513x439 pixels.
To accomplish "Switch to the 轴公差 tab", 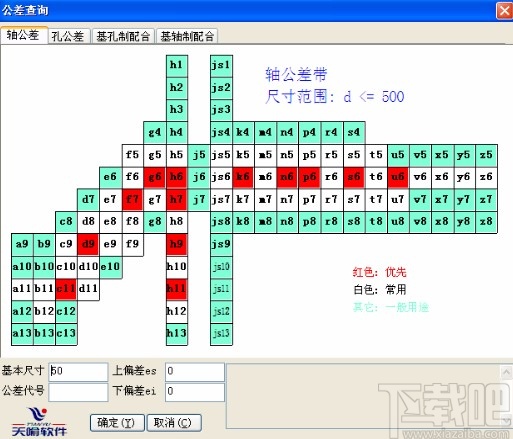I will tap(24, 35).
